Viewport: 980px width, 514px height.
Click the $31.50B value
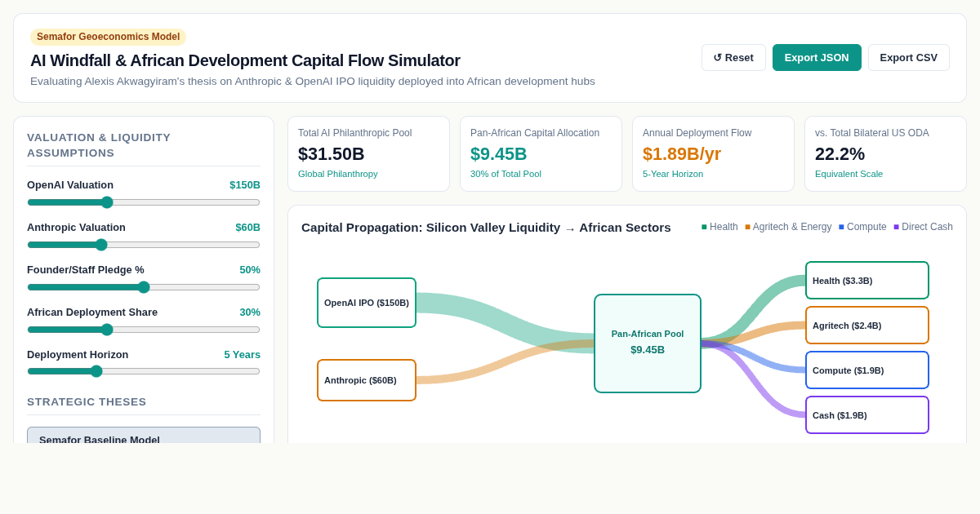[x=332, y=154]
